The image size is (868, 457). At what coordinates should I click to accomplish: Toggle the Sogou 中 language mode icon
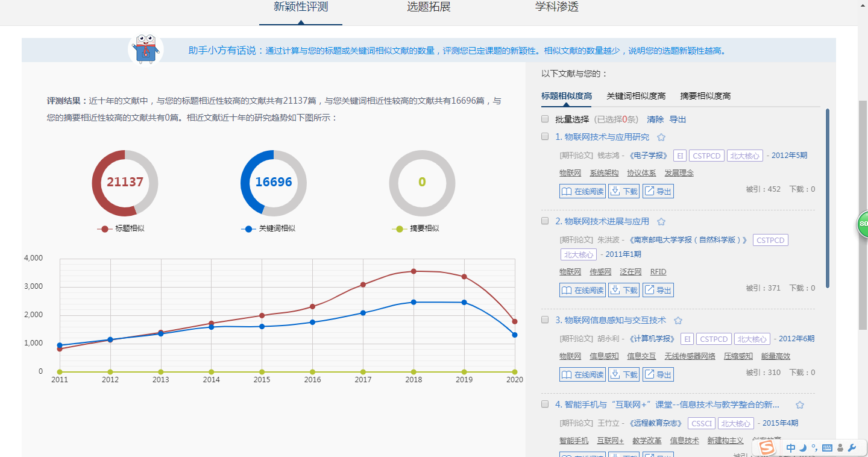(x=791, y=448)
